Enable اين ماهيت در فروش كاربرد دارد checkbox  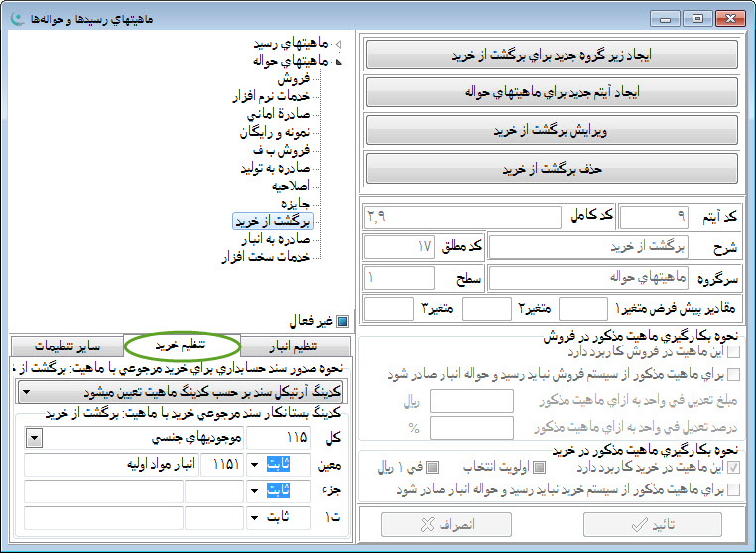[733, 351]
